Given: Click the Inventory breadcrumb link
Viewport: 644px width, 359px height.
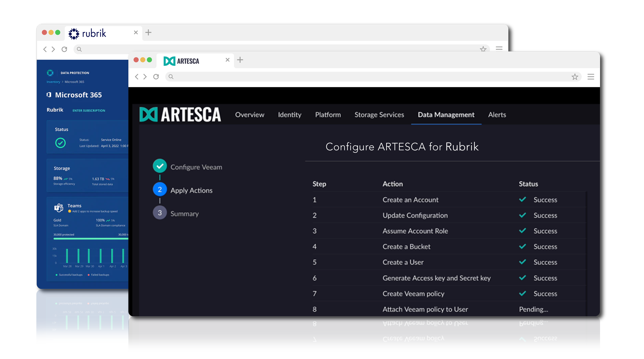Looking at the screenshot, I should (53, 82).
